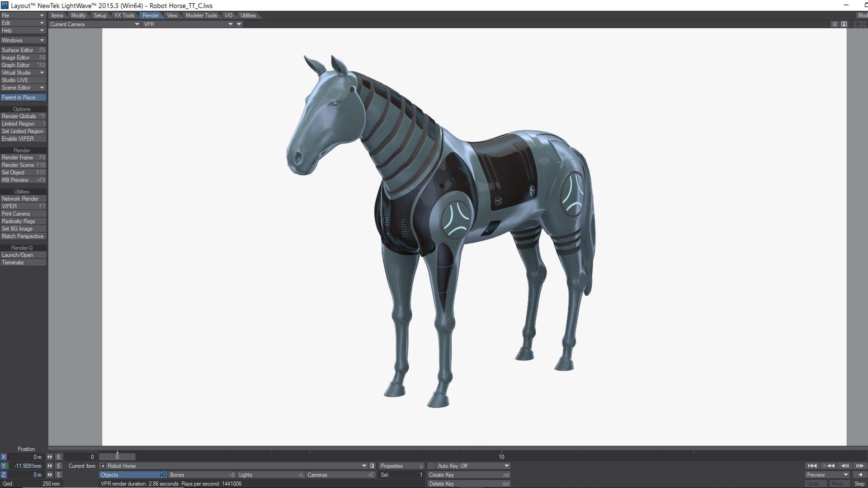Enable VIPER option
This screenshot has height=488, width=868.
pyautogui.click(x=23, y=139)
